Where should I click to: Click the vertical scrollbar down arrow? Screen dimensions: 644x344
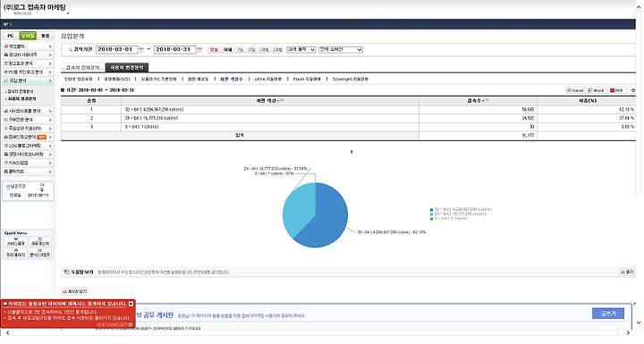639,323
